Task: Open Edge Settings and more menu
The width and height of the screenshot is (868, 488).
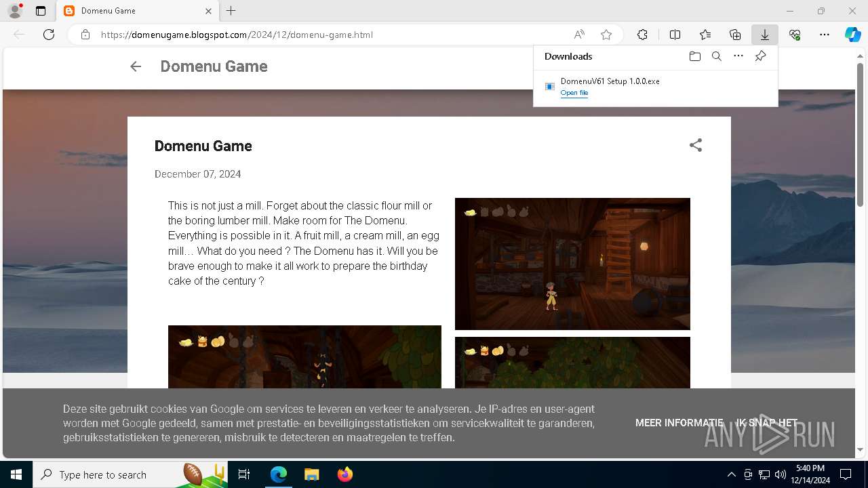Action: coord(825,35)
